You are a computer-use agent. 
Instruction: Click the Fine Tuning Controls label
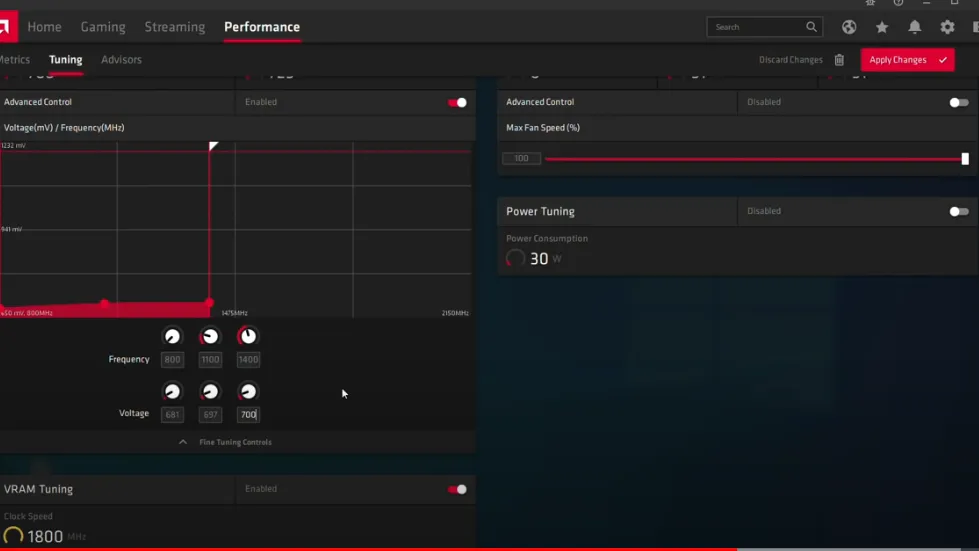click(235, 442)
